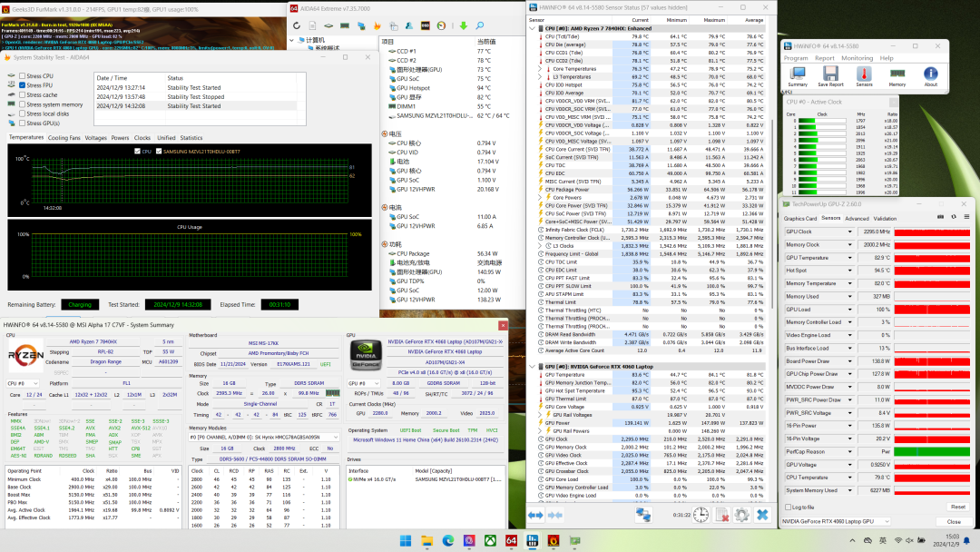The width and height of the screenshot is (980, 552).
Task: Close CPU #0 Active Clock panel
Action: [x=893, y=102]
